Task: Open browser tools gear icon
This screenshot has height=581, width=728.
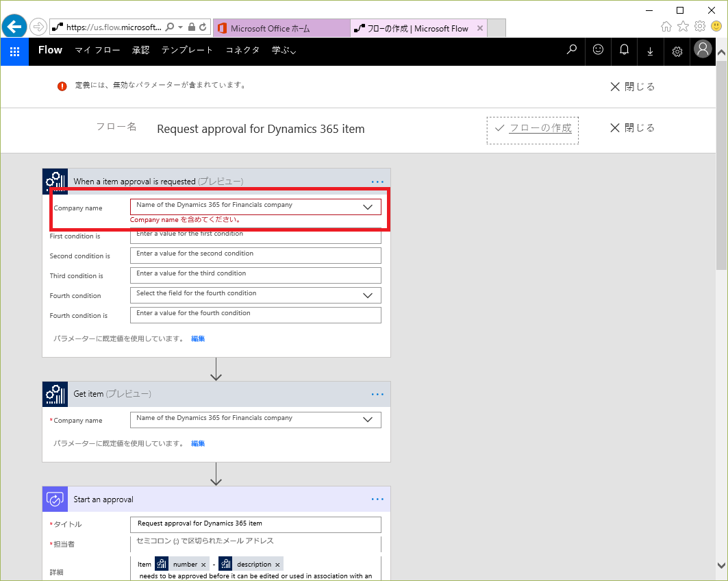Action: pos(700,27)
